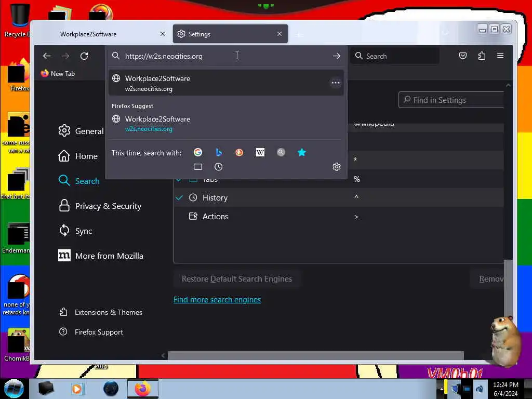The width and height of the screenshot is (532, 399).
Task: Select Firefox Suggest Workplace2Software entry
Action: coord(226,124)
